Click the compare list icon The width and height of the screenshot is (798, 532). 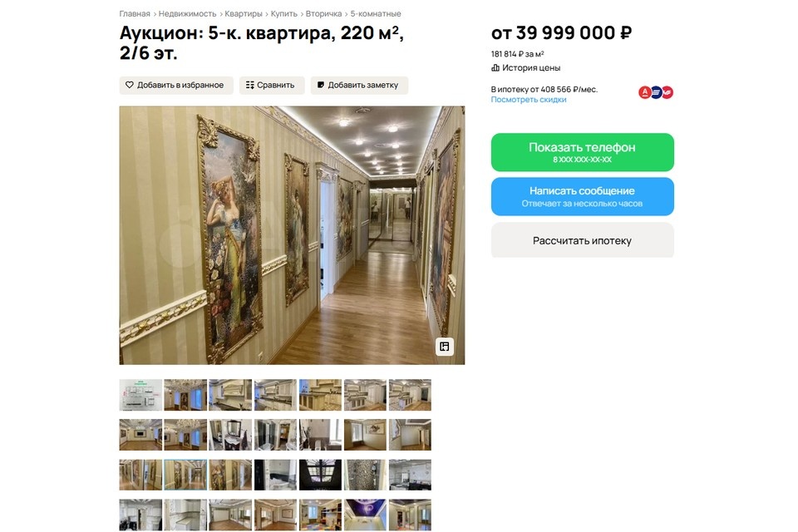[x=250, y=85]
